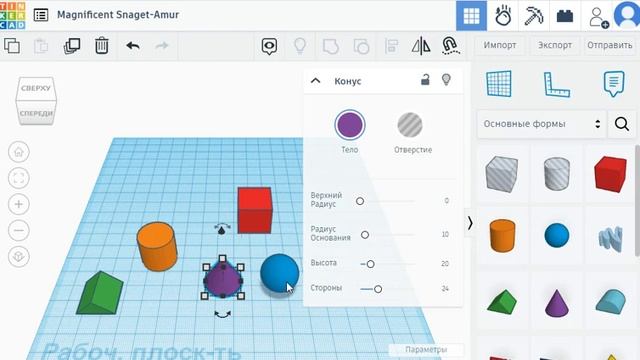
Task: Click the Отправить button
Action: click(610, 45)
